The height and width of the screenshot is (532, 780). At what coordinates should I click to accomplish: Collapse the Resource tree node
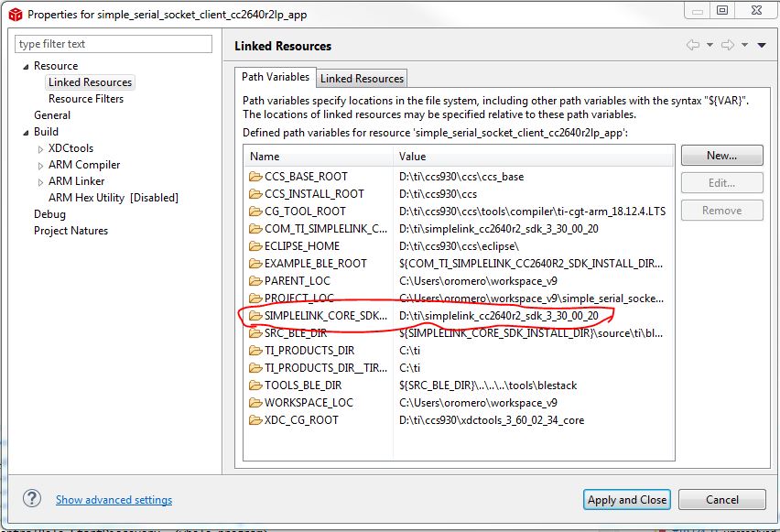tap(26, 67)
